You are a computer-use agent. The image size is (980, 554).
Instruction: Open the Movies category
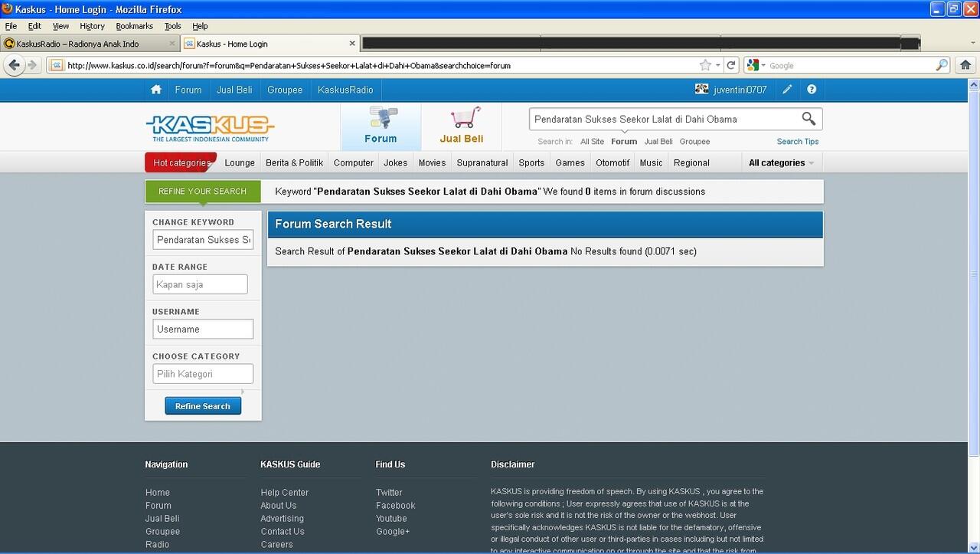pyautogui.click(x=432, y=162)
